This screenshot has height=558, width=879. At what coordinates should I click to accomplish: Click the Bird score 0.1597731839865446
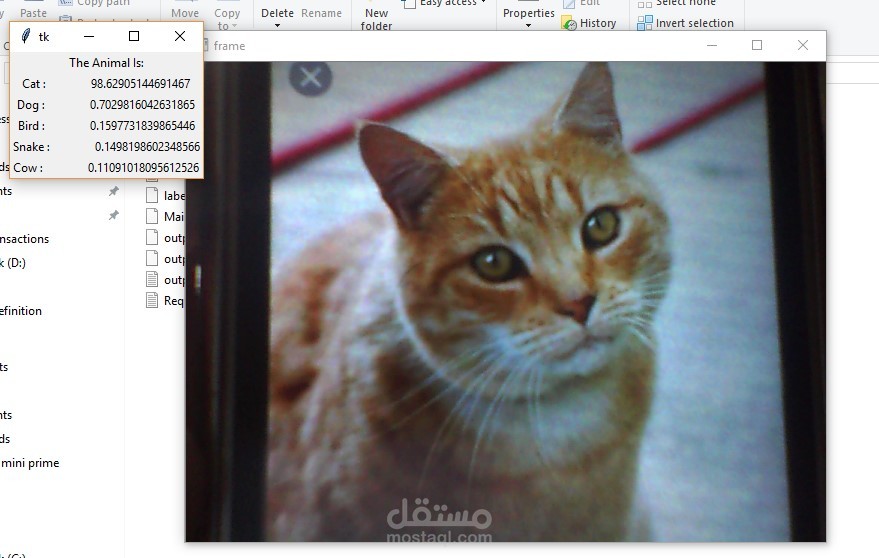pyautogui.click(x=142, y=126)
